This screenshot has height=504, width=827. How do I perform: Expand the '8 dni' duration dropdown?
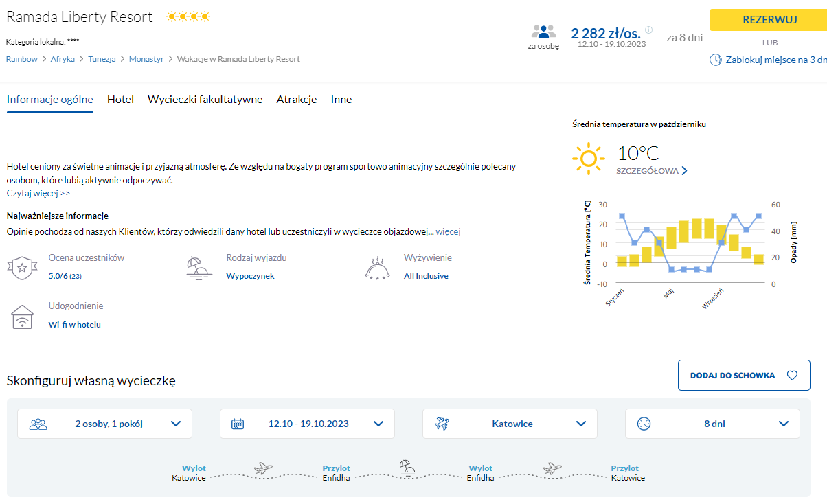712,424
